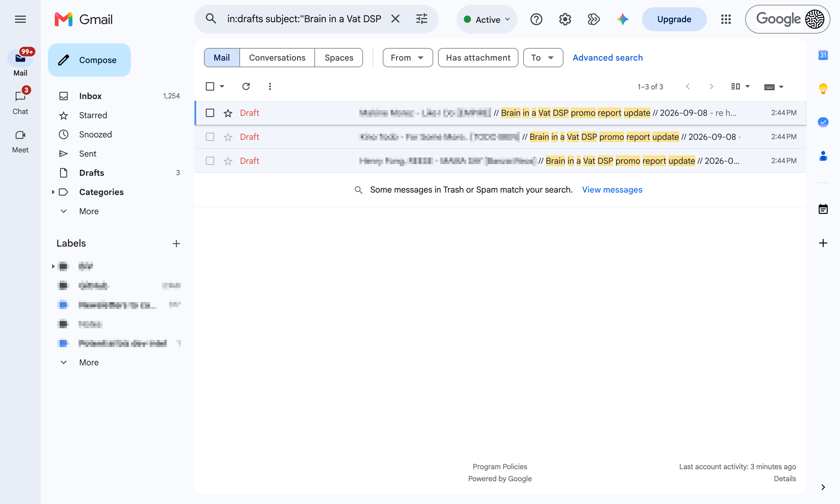Click into the search mail field
This screenshot has width=840, height=504.
[x=304, y=19]
